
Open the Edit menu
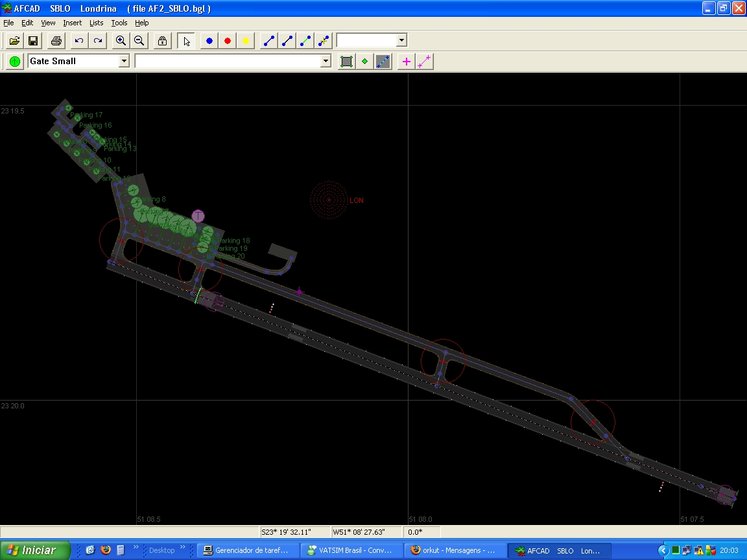27,23
